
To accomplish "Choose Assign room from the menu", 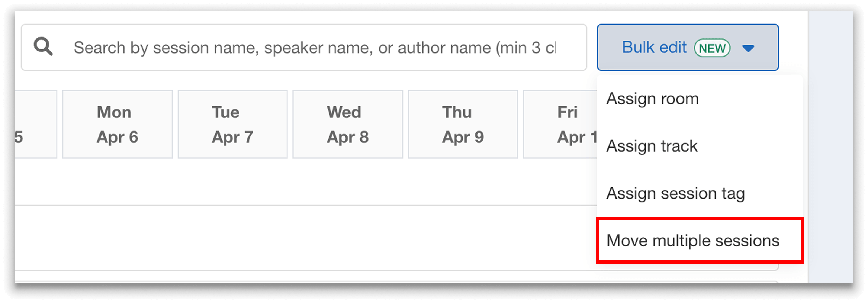I will click(x=652, y=99).
